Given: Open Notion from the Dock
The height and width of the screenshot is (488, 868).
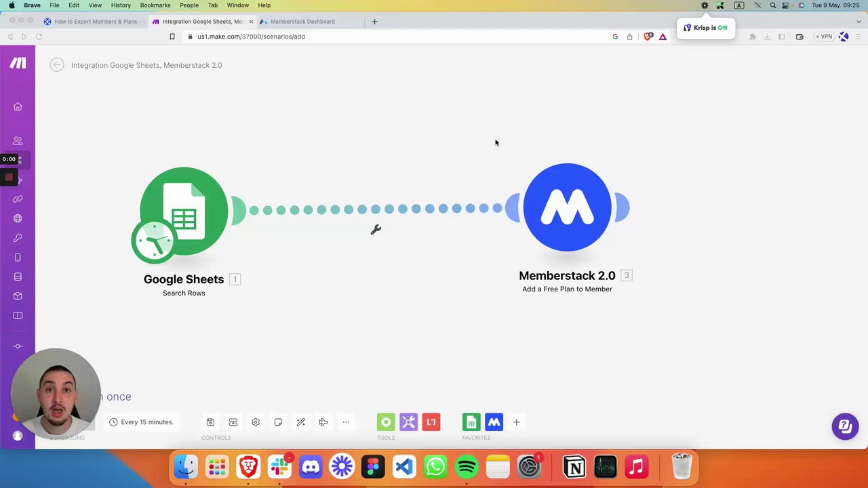Looking at the screenshot, I should point(574,466).
